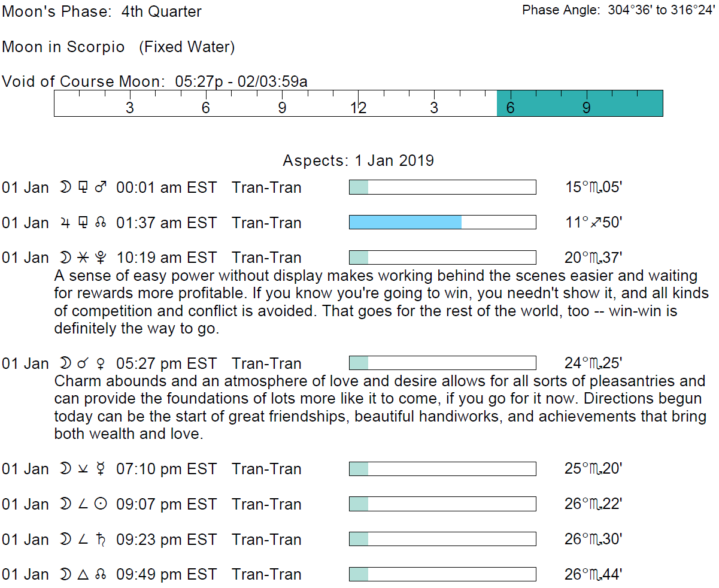Image resolution: width=719 pixels, height=588 pixels.
Task: Select the trine triangle symbol in 09:49 pm row
Action: 83,575
